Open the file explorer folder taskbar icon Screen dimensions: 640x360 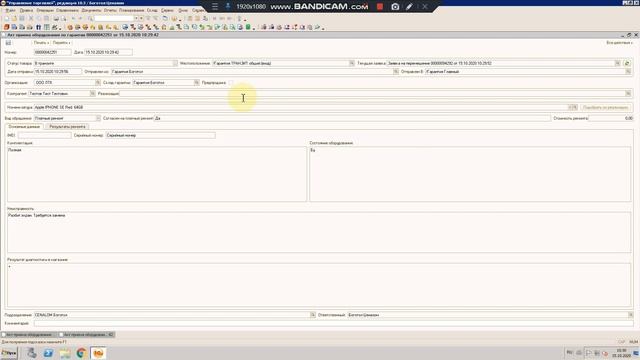pyautogui.click(x=65, y=353)
